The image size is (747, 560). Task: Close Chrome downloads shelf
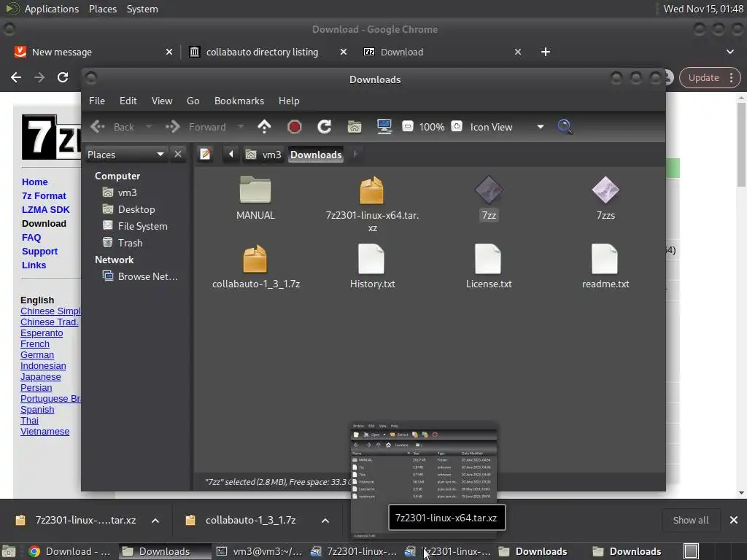[x=734, y=521]
